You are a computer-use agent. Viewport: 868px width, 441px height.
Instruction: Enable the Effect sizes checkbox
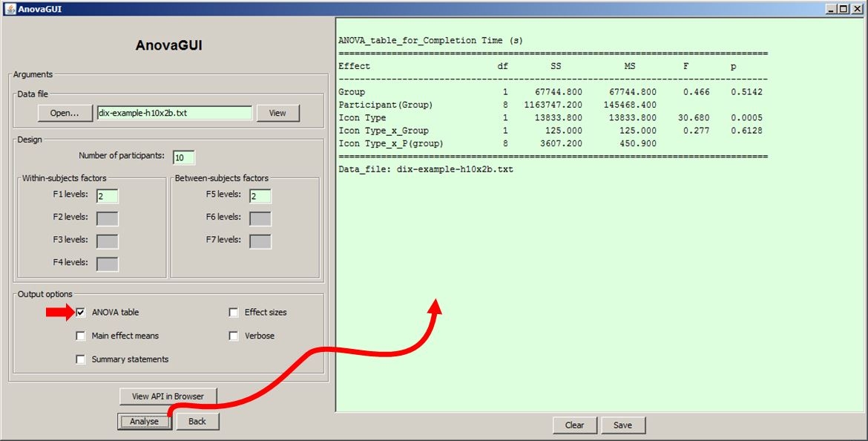[234, 313]
